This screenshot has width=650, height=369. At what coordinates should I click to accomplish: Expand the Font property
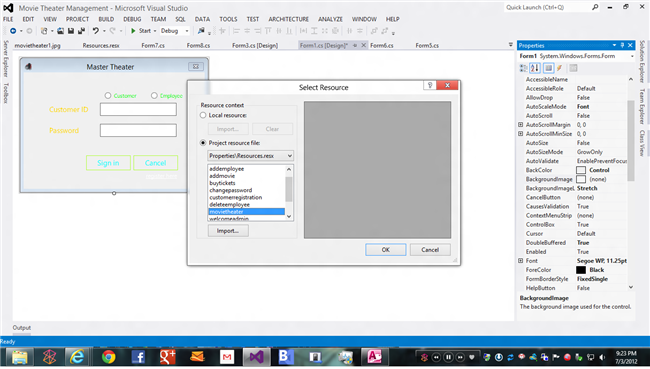click(520, 260)
